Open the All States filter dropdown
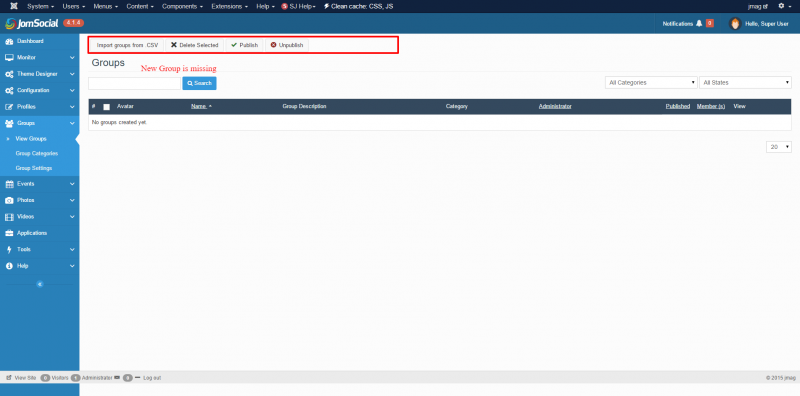The image size is (800, 396). [x=745, y=82]
